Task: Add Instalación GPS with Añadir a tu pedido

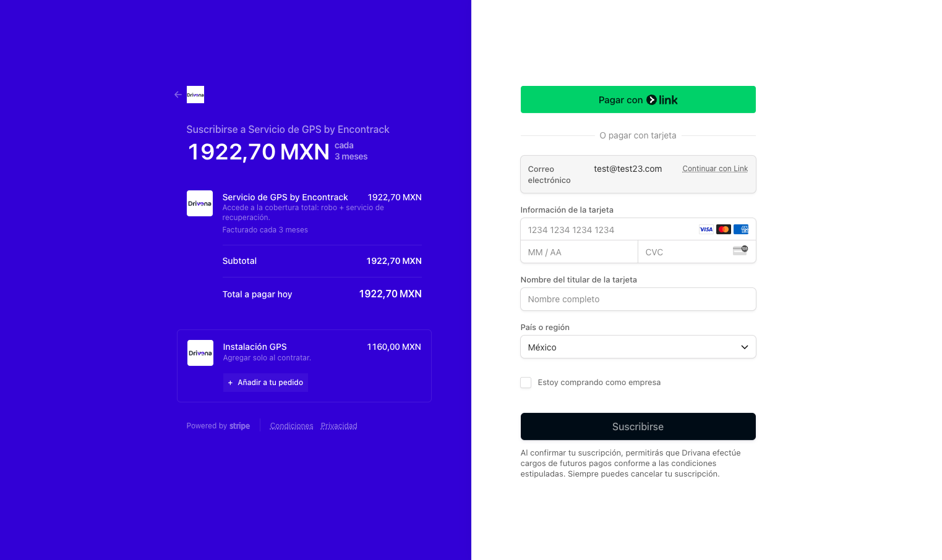Action: 266,383
